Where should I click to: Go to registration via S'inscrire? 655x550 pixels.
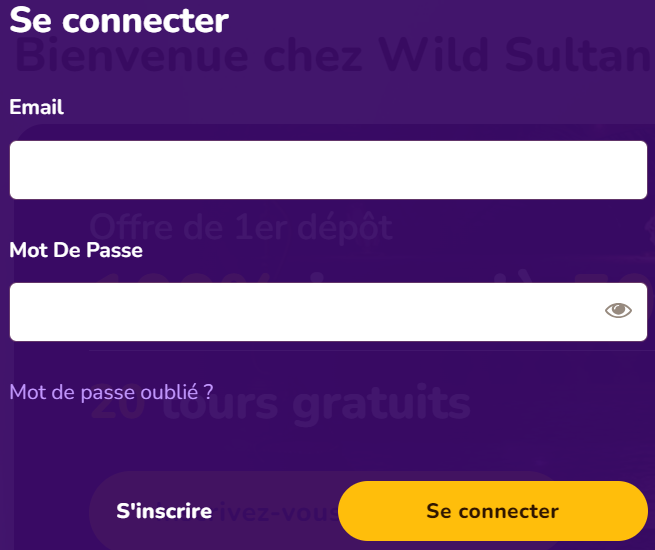164,511
